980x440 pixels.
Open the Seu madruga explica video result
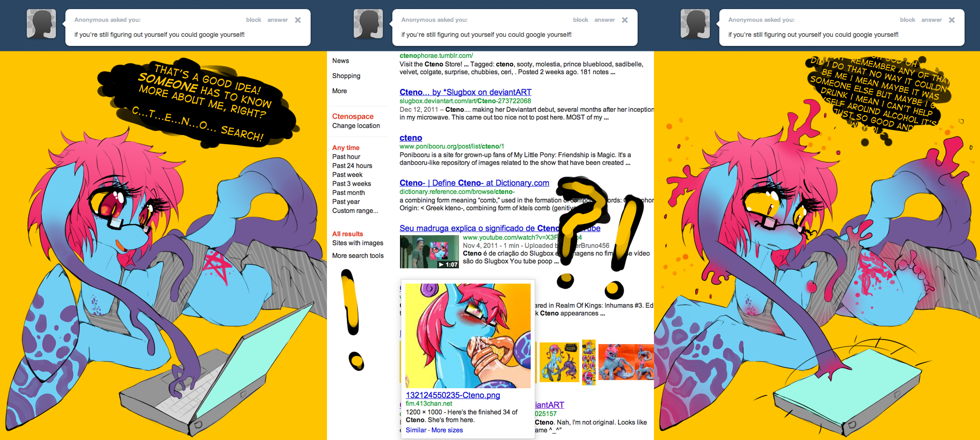[x=500, y=228]
